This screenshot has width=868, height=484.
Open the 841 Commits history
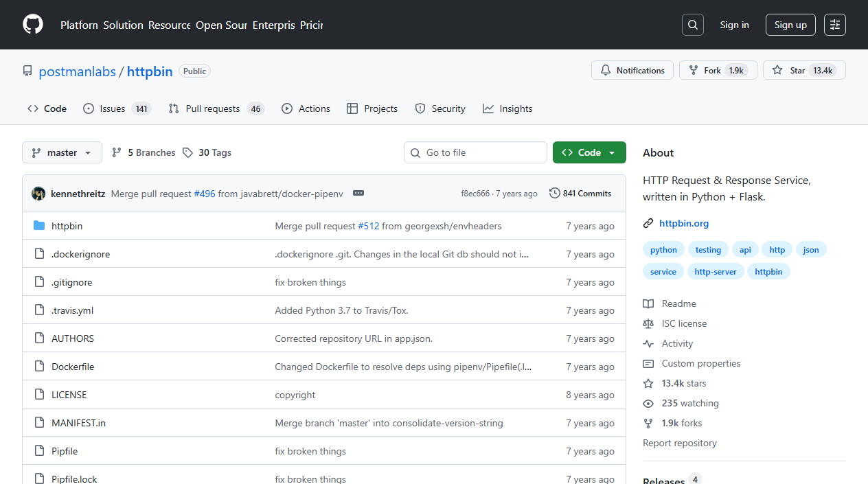pos(580,194)
